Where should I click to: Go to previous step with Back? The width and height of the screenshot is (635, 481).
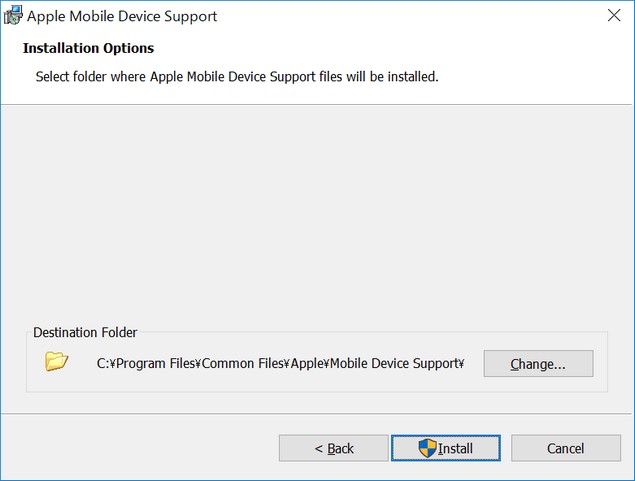333,448
